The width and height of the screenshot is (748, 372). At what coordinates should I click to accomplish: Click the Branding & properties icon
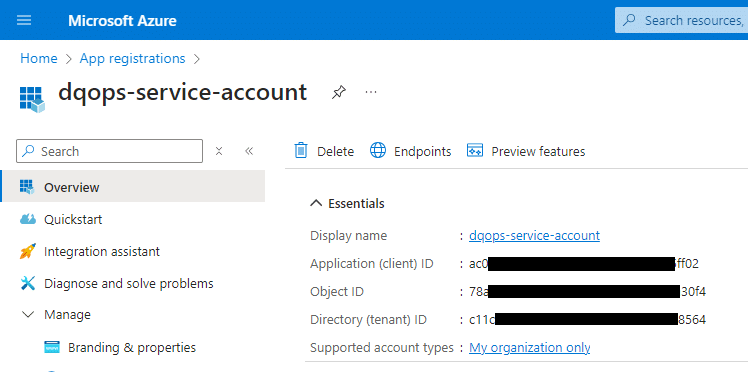click(x=52, y=347)
